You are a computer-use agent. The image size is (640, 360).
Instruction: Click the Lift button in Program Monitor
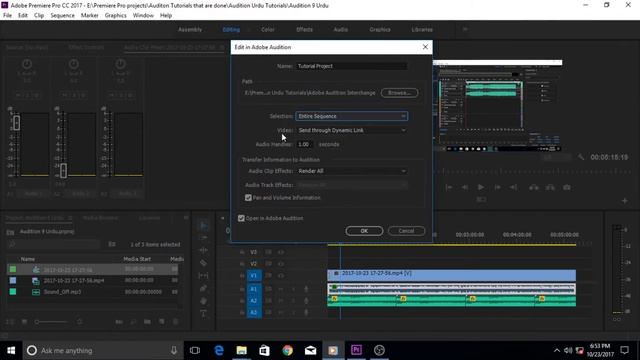click(x=533, y=187)
